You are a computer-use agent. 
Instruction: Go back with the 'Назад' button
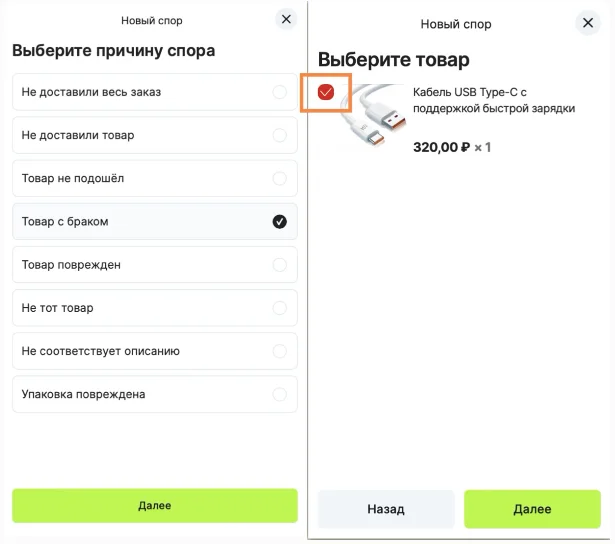[x=386, y=509]
